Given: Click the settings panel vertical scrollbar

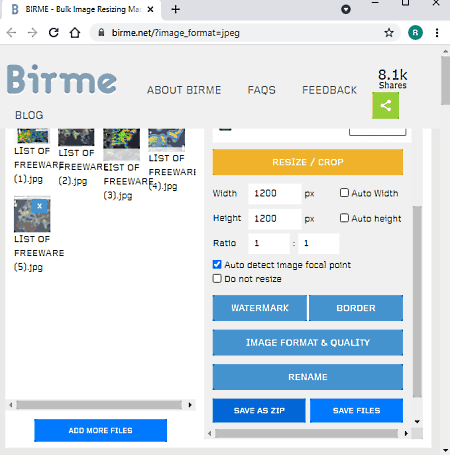Looking at the screenshot, I should click(x=417, y=301).
